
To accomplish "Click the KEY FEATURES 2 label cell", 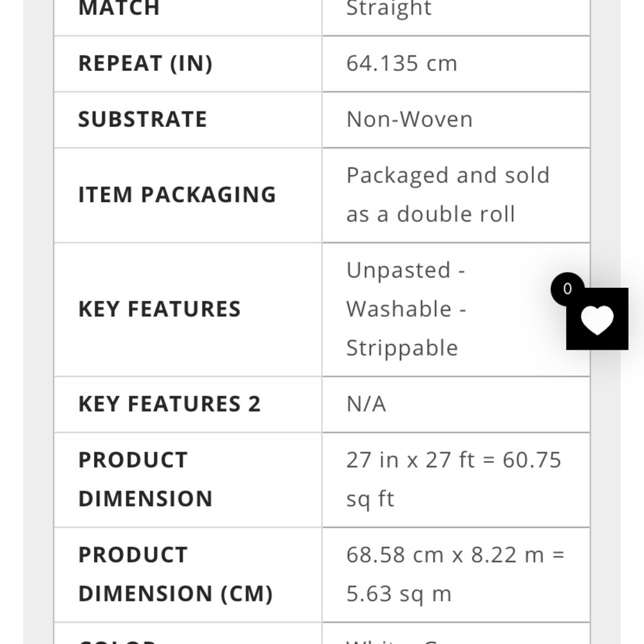I will click(x=169, y=404).
